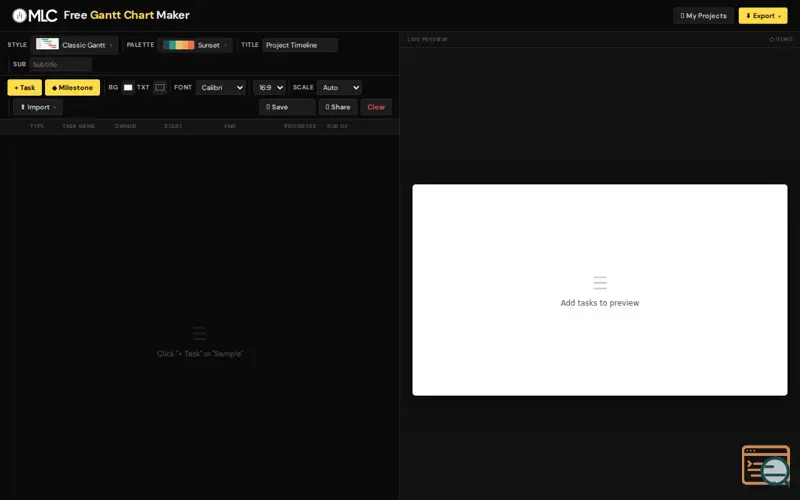Open the terminal chat widget icon

pyautogui.click(x=766, y=465)
